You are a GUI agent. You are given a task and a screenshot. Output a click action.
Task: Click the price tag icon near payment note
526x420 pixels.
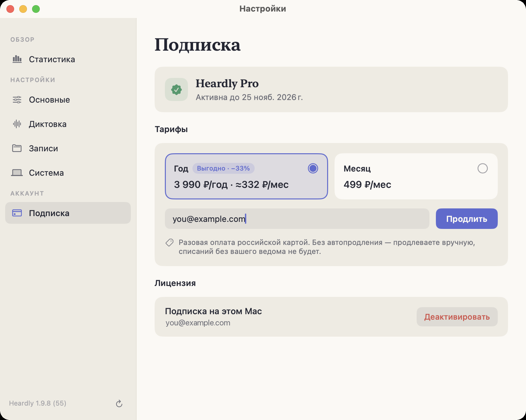point(169,243)
